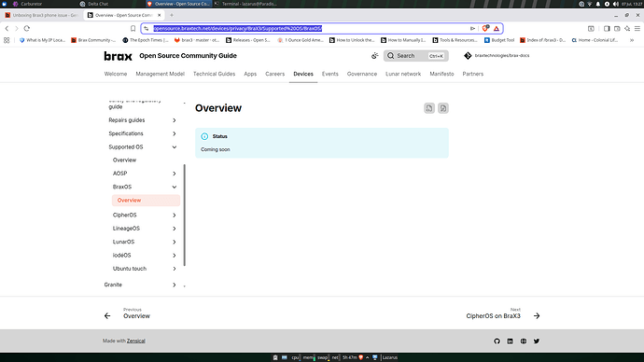Open the GitHub icon in the footer
The width and height of the screenshot is (644, 362).
coord(497,341)
